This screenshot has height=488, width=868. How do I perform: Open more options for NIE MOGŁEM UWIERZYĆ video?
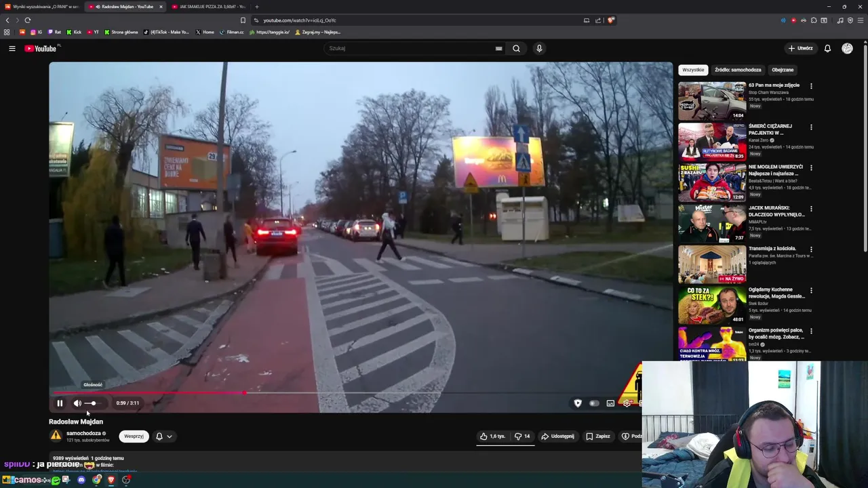coord(811,167)
